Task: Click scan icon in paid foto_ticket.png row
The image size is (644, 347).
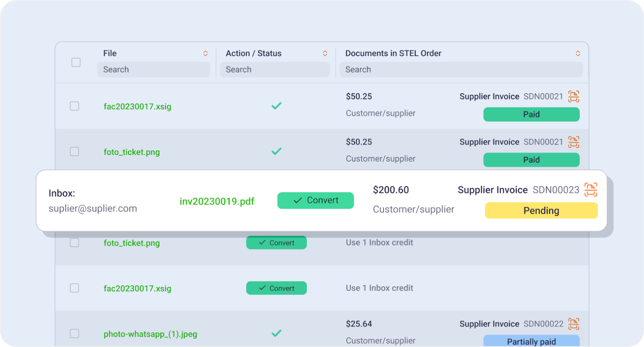Action: point(574,142)
